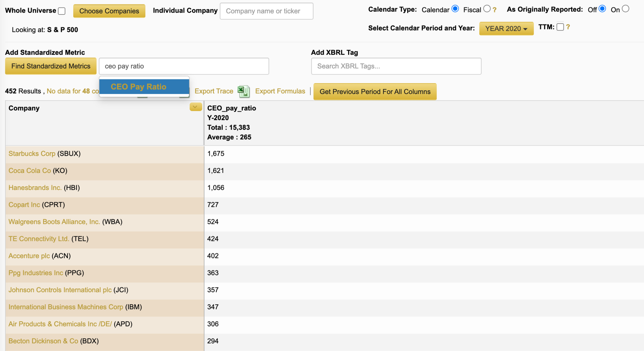Click Get Previous Period For All Columns
Screen dimensions: 644x351
pyautogui.click(x=375, y=92)
